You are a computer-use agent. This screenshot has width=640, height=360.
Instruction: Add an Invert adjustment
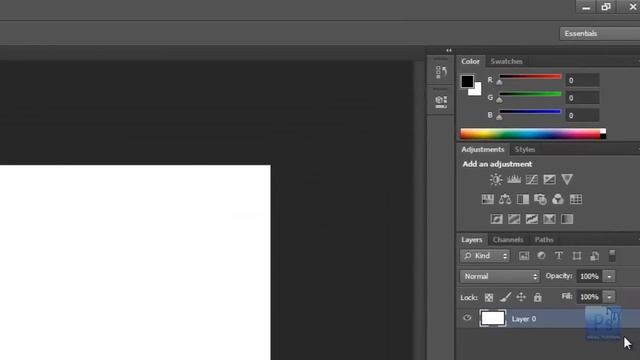click(x=496, y=219)
